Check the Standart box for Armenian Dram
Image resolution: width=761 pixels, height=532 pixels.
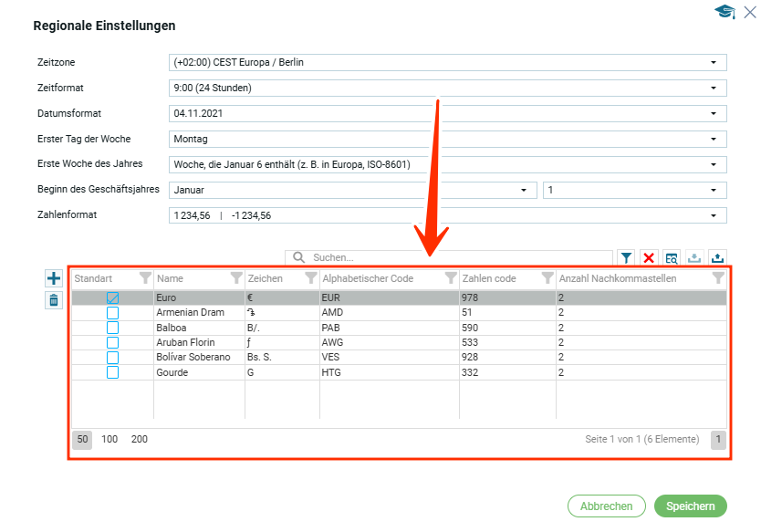(x=113, y=313)
